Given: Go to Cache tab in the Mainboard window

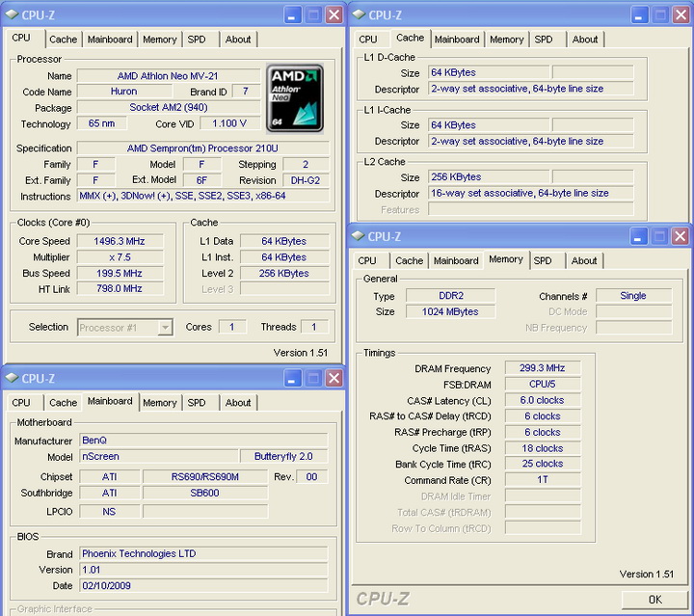Looking at the screenshot, I should pyautogui.click(x=64, y=403).
